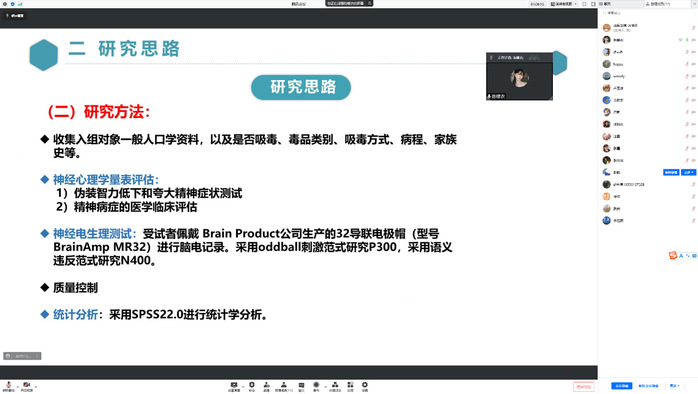
Task: Open the More dropdown below the member list
Action: pyautogui.click(x=674, y=386)
